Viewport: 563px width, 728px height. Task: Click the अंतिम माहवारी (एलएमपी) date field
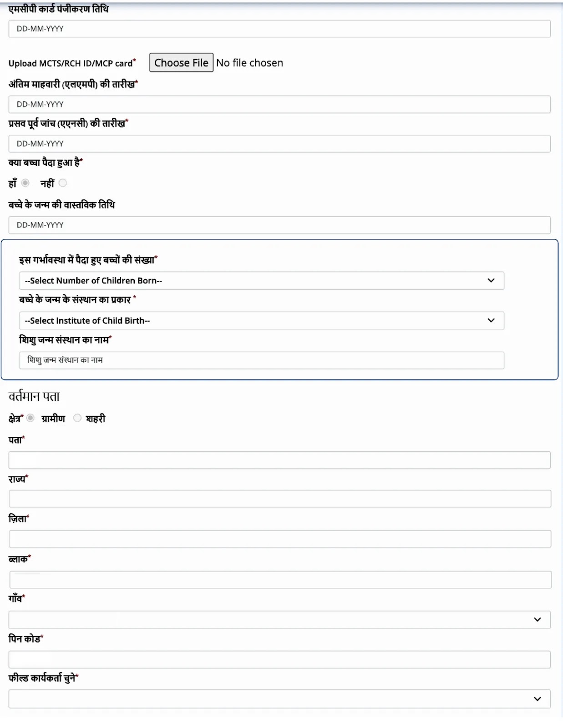[279, 104]
